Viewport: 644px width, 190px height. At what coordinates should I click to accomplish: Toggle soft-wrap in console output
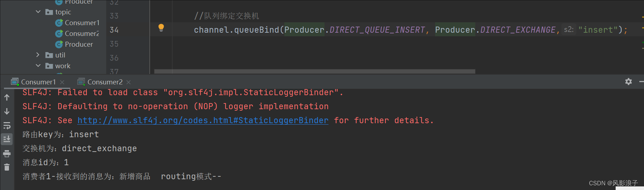pos(7,125)
